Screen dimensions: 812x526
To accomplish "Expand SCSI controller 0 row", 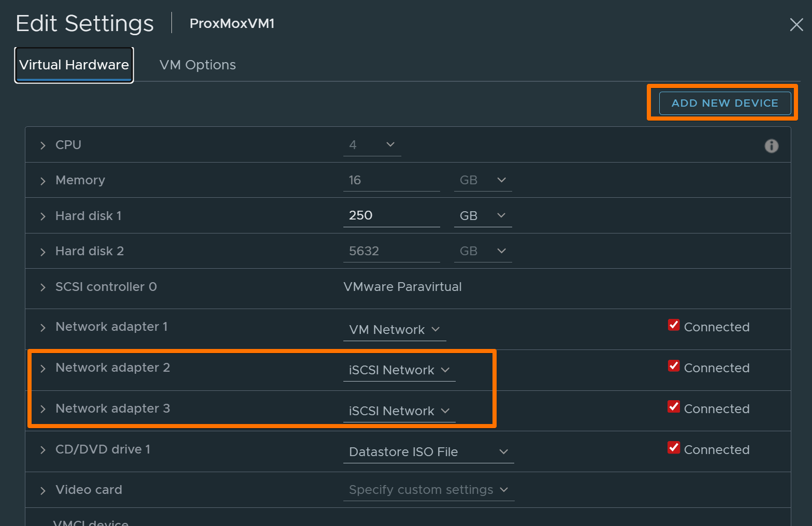I will point(43,287).
